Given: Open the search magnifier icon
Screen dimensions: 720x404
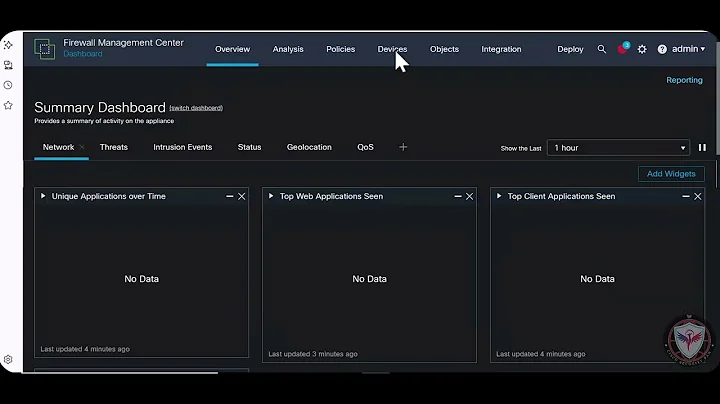Looking at the screenshot, I should 602,49.
